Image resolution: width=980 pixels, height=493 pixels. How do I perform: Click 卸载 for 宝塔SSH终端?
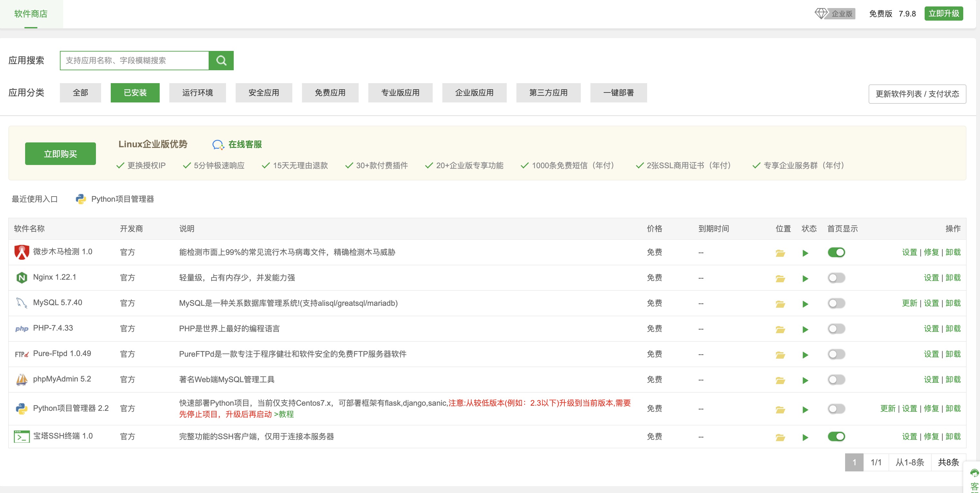(x=953, y=437)
